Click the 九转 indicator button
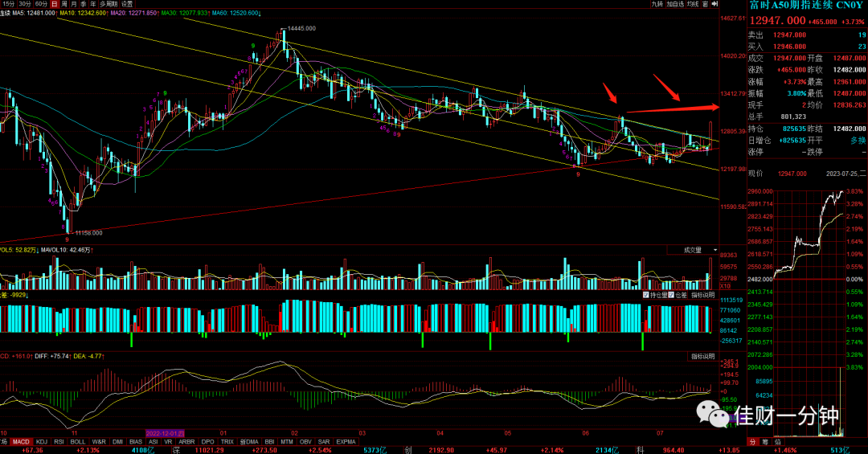Viewport: 868px width, 454px height. (657, 4)
